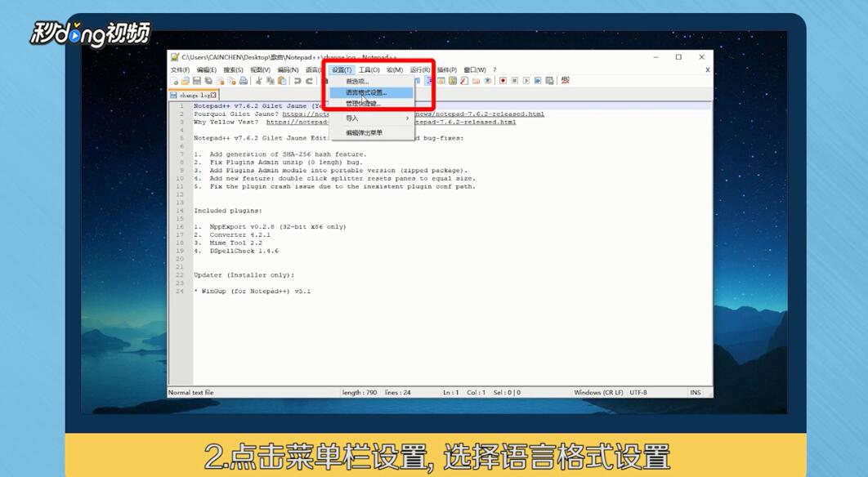Start macro recording with red dot icon
868x477 pixels.
click(503, 81)
